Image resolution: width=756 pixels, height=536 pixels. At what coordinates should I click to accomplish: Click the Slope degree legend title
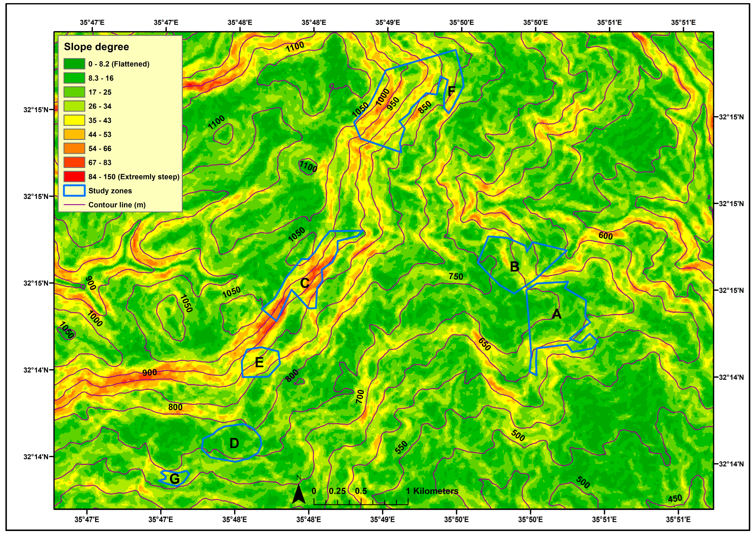click(96, 47)
